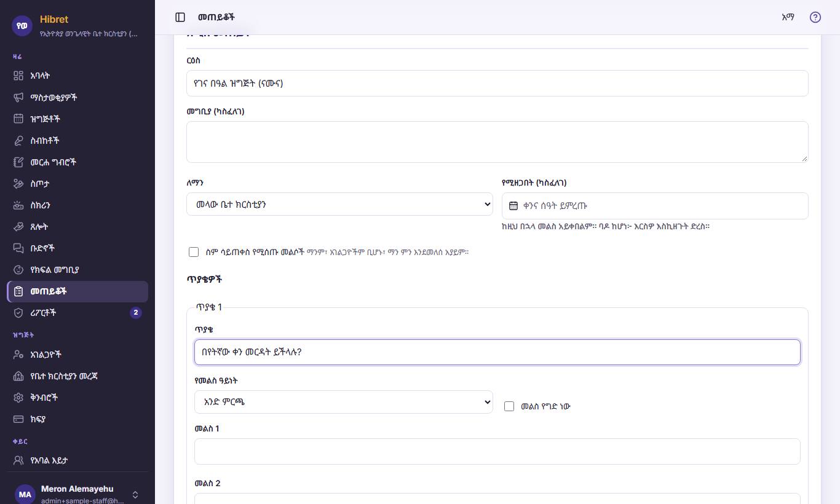The height and width of the screenshot is (504, 840).
Task: Click the MA user avatar
Action: click(x=25, y=494)
